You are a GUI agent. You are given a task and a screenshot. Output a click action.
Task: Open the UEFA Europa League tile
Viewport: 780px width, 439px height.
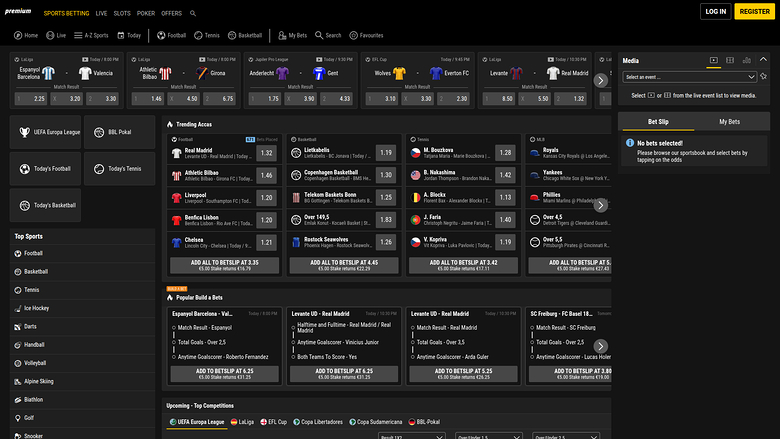pyautogui.click(x=45, y=132)
